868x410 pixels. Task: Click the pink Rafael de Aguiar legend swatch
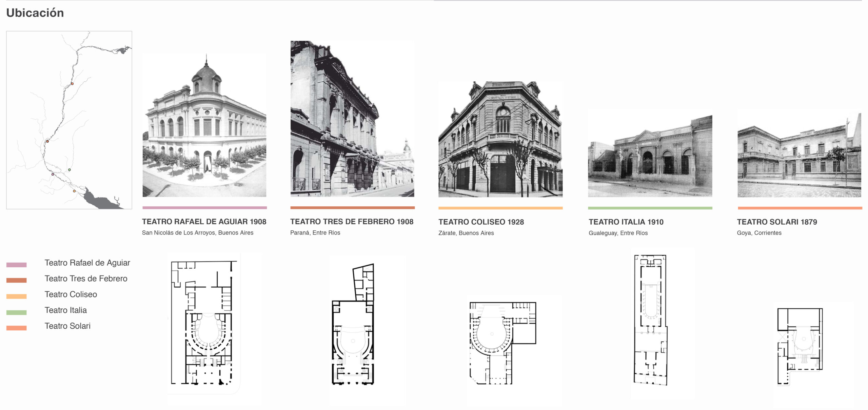coord(16,265)
